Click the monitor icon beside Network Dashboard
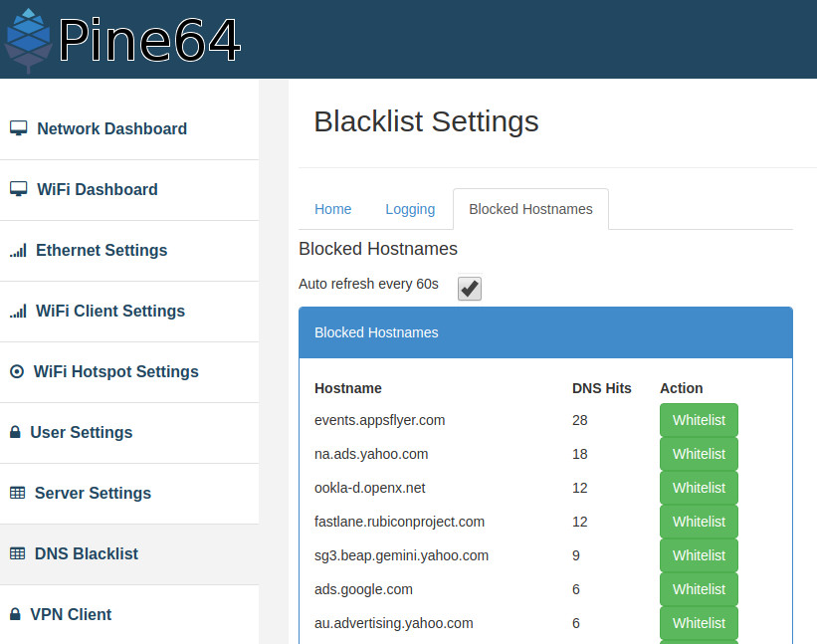This screenshot has height=644, width=817. pyautogui.click(x=19, y=128)
